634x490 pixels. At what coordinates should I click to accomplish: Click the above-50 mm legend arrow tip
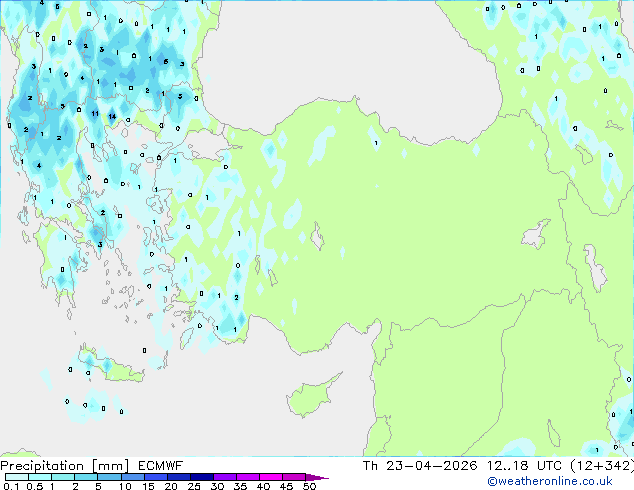(317, 477)
